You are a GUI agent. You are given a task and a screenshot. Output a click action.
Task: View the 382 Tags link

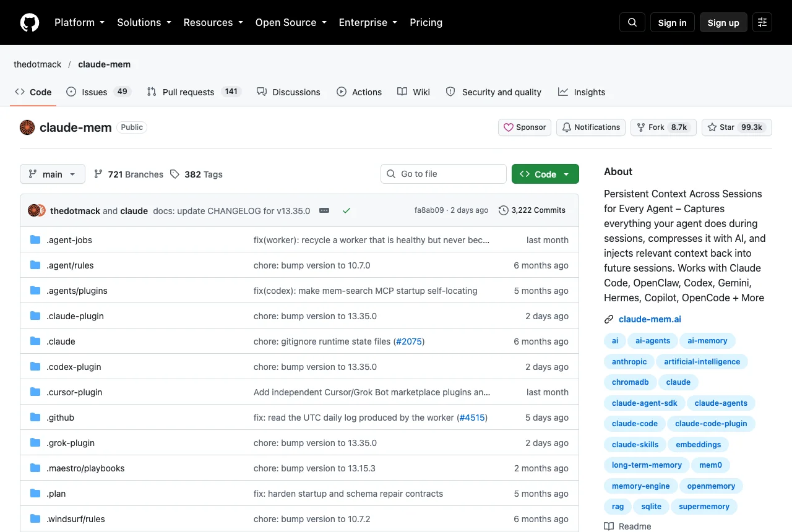[x=196, y=174]
